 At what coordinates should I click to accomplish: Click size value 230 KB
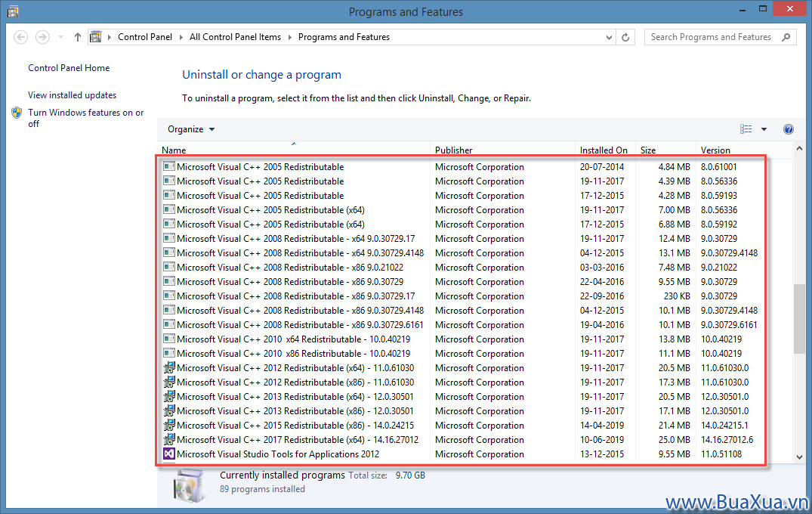point(677,296)
